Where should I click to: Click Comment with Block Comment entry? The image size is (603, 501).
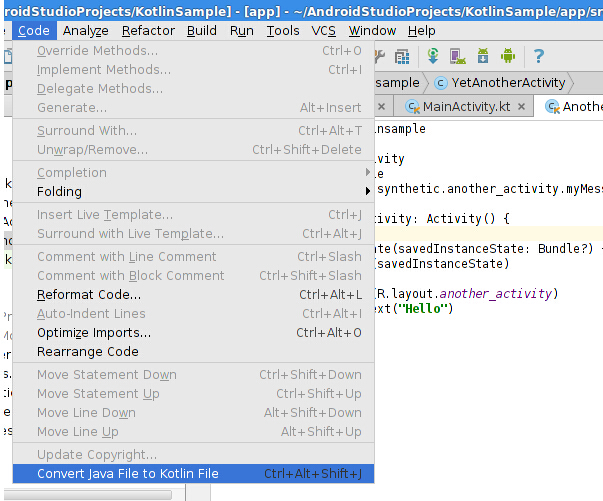pos(193,276)
